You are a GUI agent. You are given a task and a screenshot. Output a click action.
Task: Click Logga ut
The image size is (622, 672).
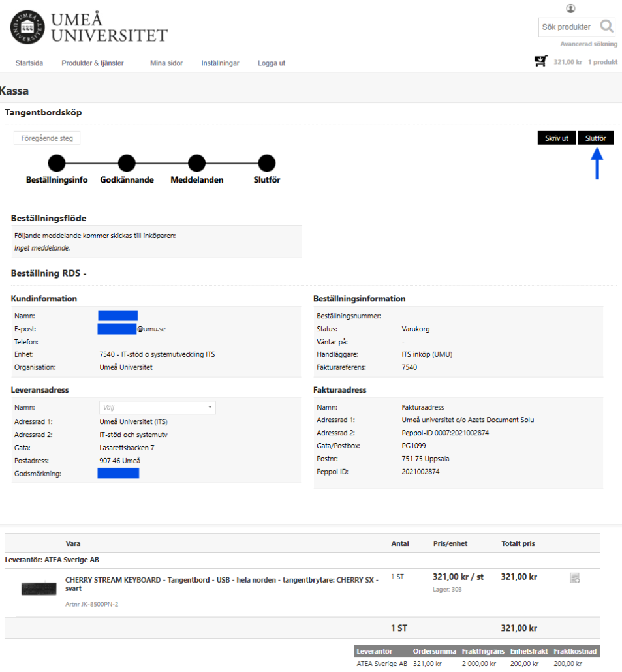tap(272, 63)
